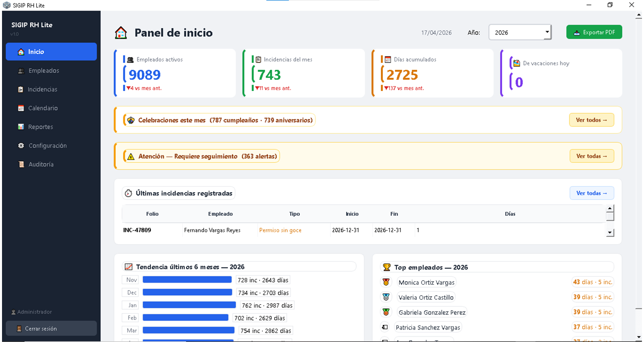644x342 pixels.
Task: Click the Empleados activos card icon
Action: click(130, 59)
